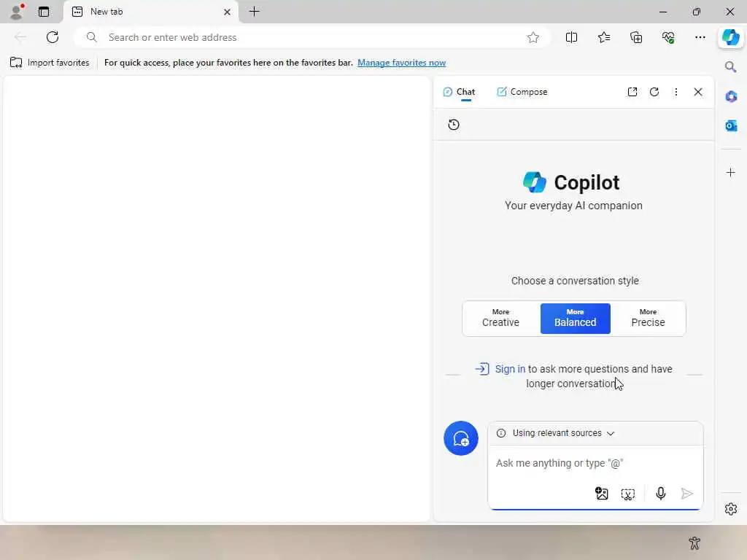
Task: Toggle the Copilot sidebar button
Action: tap(731, 37)
